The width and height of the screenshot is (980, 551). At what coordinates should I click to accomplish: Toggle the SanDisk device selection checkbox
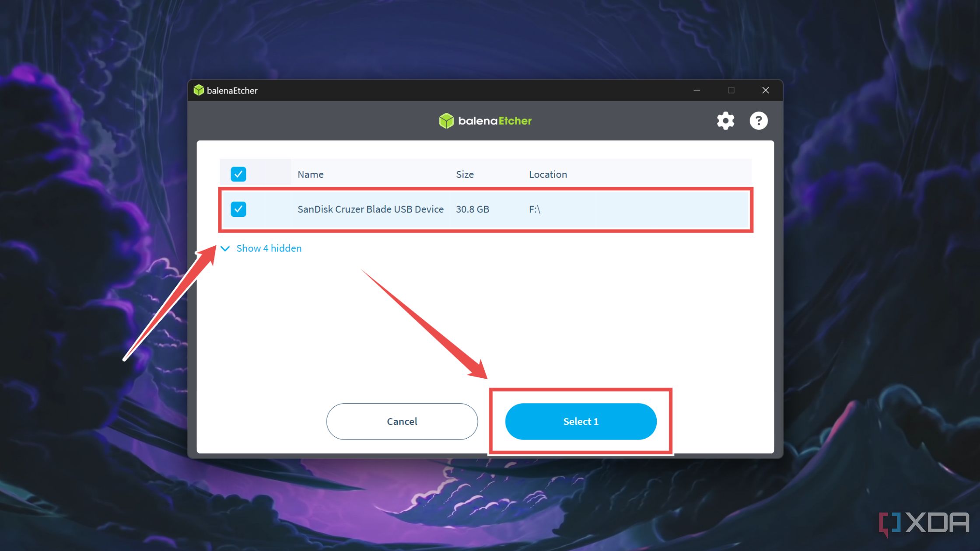point(238,209)
